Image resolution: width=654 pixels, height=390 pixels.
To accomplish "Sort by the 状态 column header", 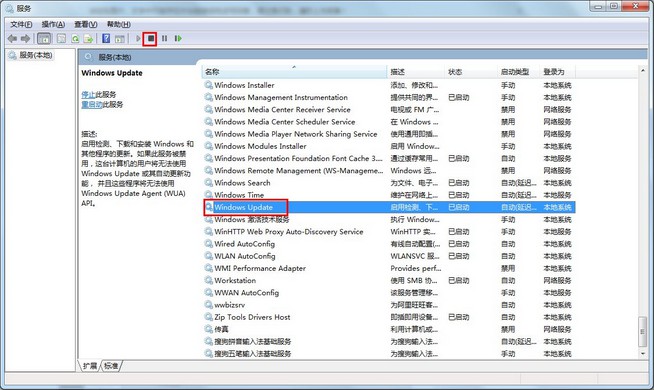I will [471, 72].
